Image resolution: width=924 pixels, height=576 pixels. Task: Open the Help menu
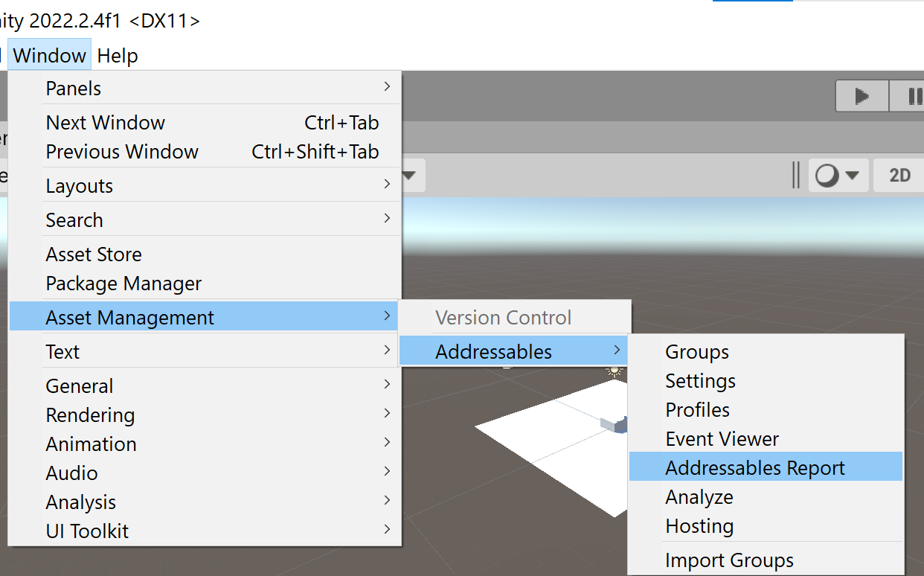[118, 56]
